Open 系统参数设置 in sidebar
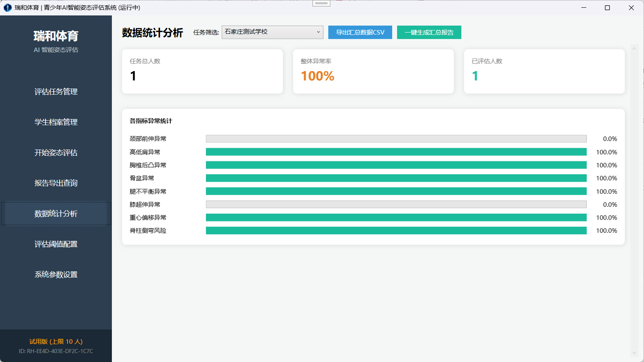Image resolution: width=644 pixels, height=362 pixels. 56,275
